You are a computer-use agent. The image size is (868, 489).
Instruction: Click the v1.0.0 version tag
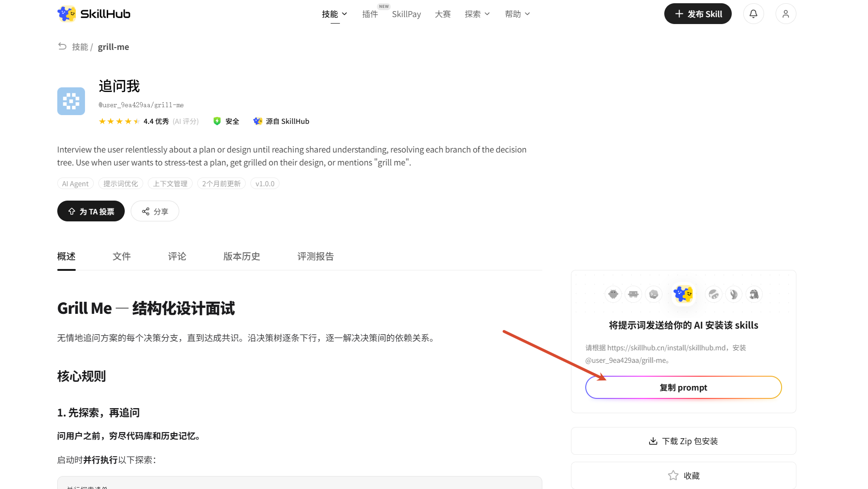265,183
